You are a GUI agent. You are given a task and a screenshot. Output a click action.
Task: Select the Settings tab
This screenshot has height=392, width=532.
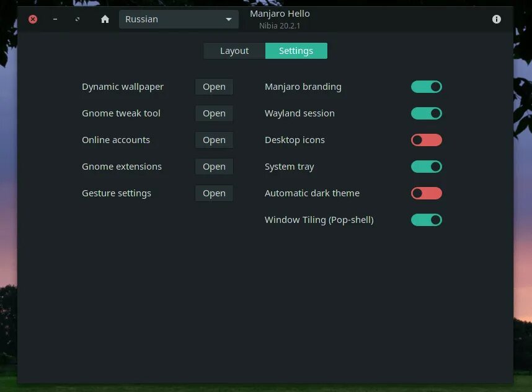(x=296, y=51)
